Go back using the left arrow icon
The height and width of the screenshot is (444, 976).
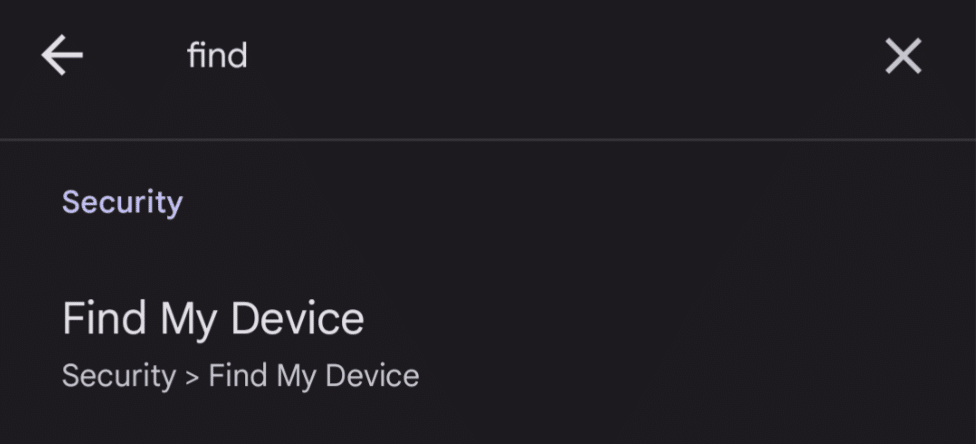click(x=62, y=55)
